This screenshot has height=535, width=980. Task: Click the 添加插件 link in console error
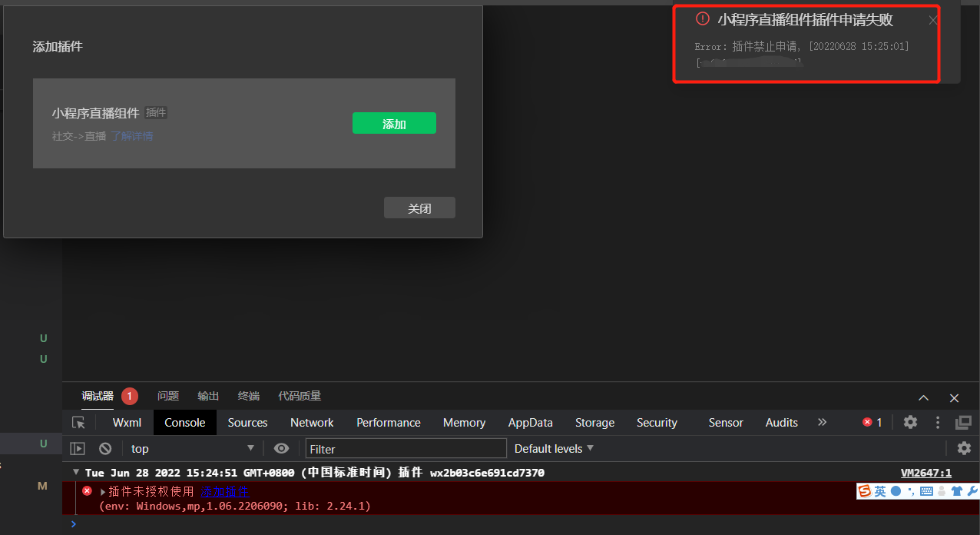point(225,492)
